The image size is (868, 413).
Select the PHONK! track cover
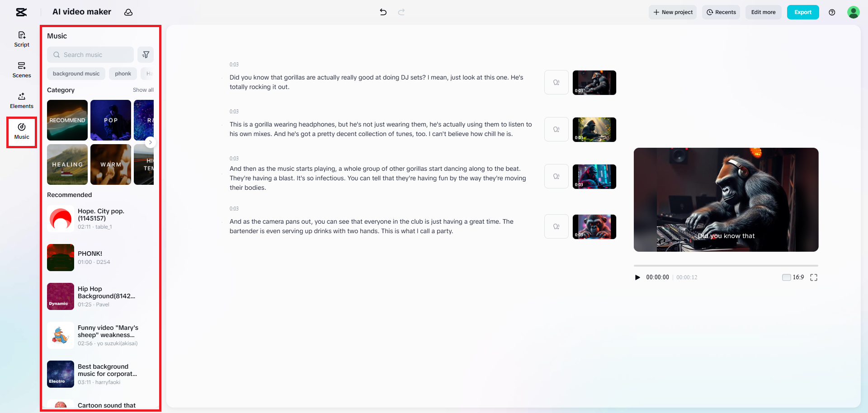[61, 258]
